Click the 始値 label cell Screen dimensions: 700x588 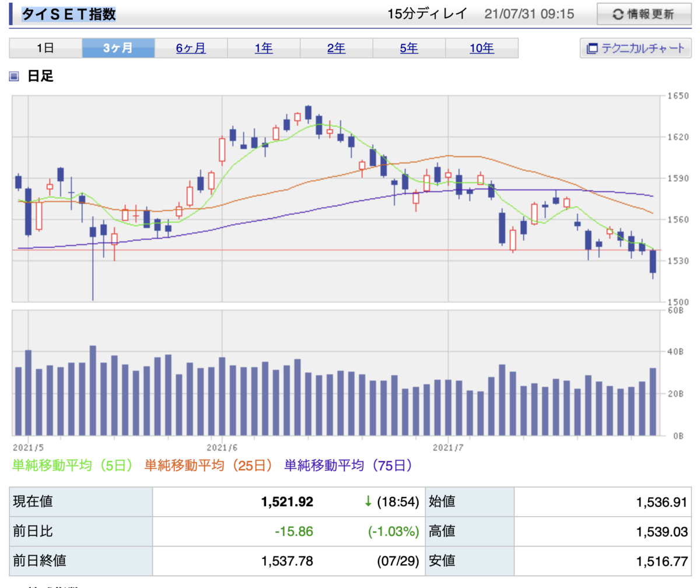tap(470, 502)
